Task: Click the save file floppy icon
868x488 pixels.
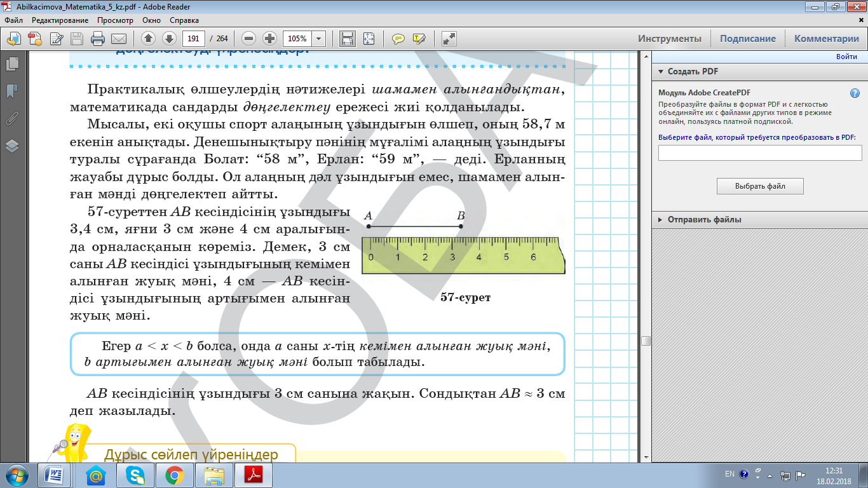Action: click(77, 39)
